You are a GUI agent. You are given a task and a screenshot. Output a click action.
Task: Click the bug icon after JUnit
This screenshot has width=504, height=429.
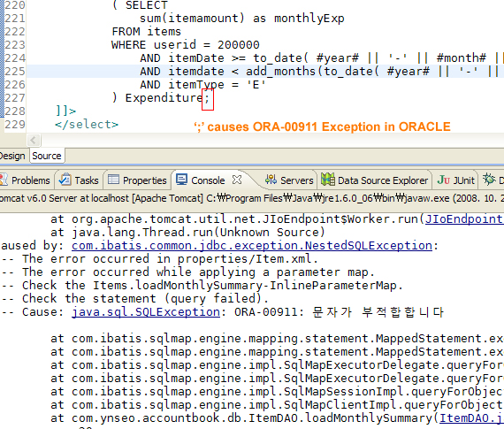489,180
